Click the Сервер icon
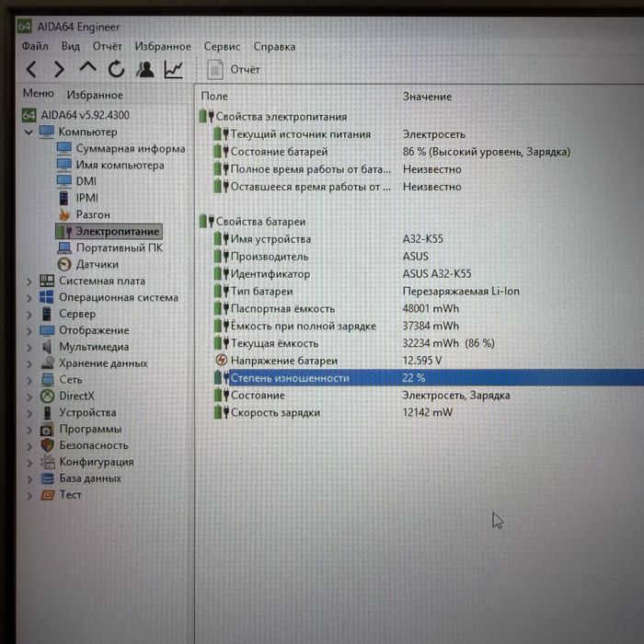Screen dimensions: 644x644 pos(47,314)
